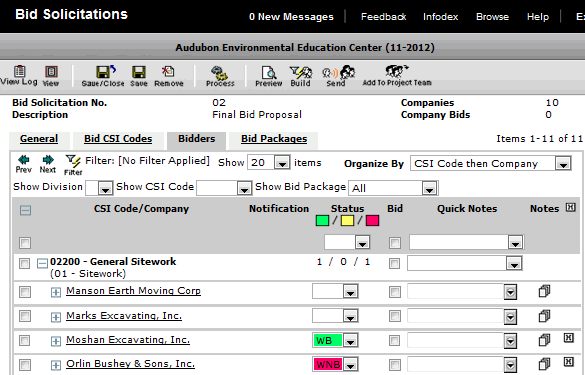Go to previous page with Prev arrow
This screenshot has height=375, width=585.
pyautogui.click(x=24, y=164)
